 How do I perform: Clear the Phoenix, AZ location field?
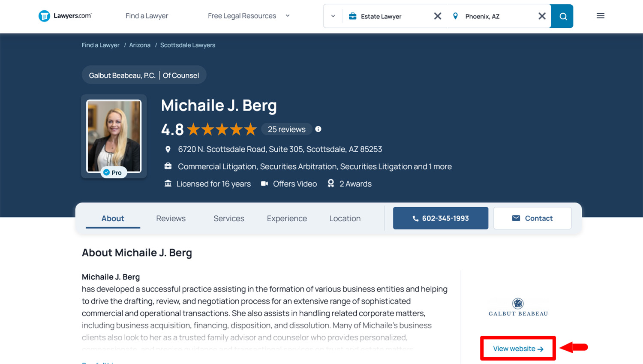pos(542,16)
